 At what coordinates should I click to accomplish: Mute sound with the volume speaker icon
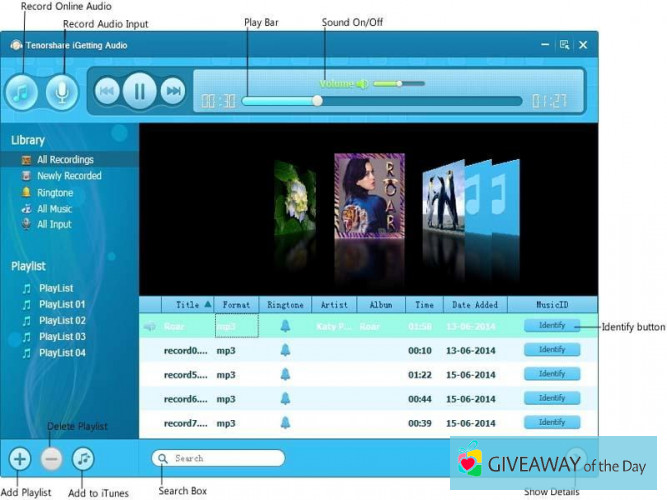tap(362, 84)
